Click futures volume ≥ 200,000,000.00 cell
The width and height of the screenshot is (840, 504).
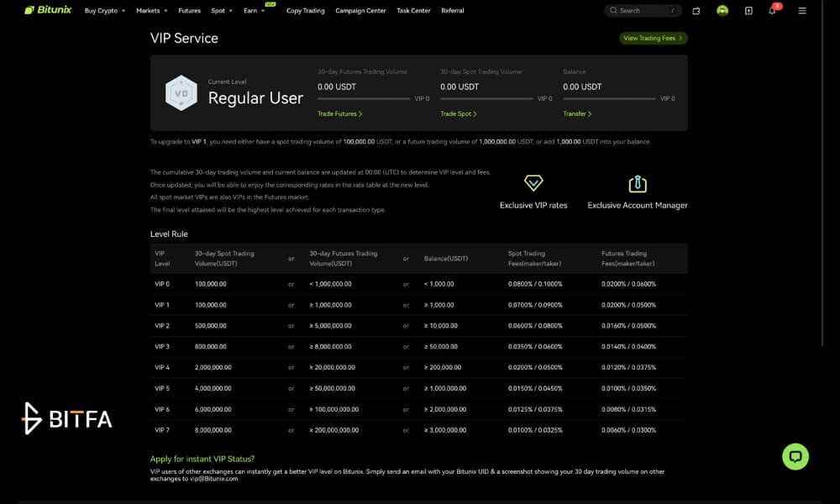334,430
